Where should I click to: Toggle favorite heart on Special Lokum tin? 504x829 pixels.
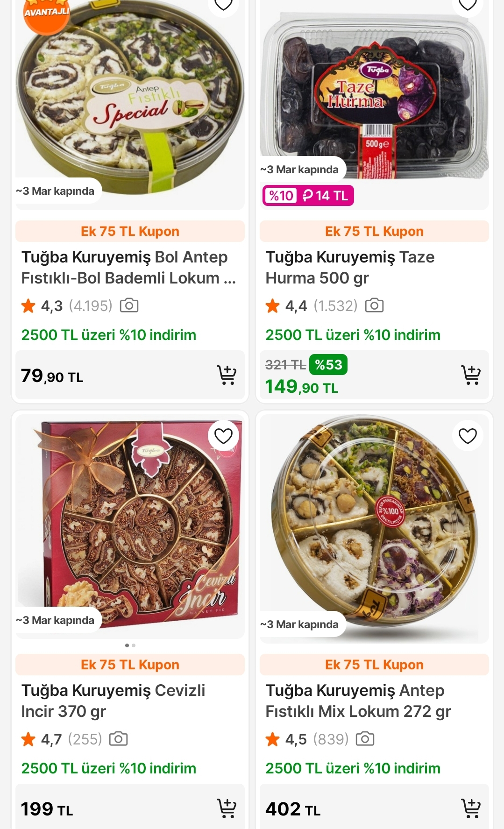click(x=223, y=5)
